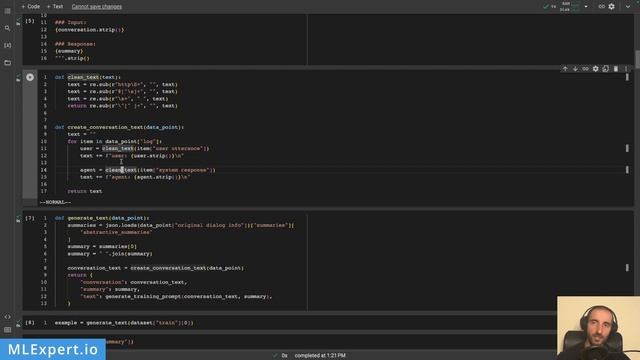Move the active cell up with arrow icon
Viewport: 640px width, 360px height.
[x=565, y=69]
